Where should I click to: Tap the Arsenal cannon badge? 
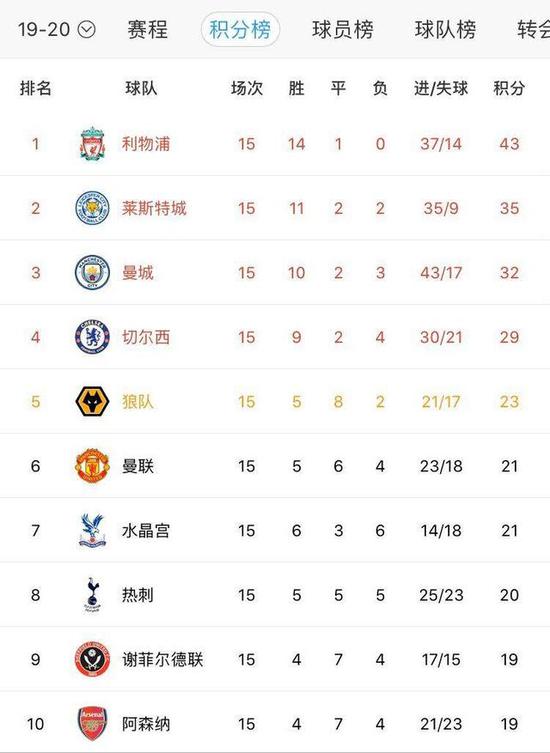pos(92,723)
